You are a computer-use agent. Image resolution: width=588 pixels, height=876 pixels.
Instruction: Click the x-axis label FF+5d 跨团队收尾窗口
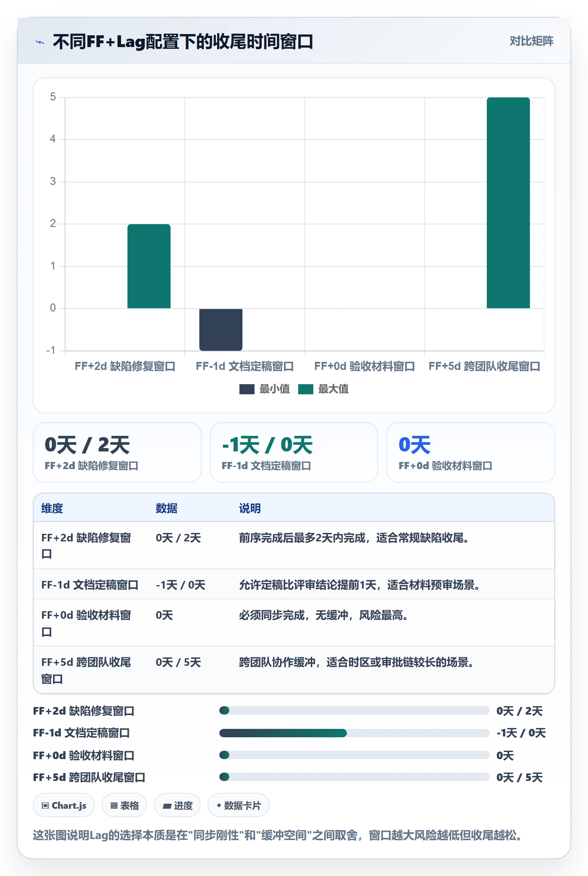[484, 366]
